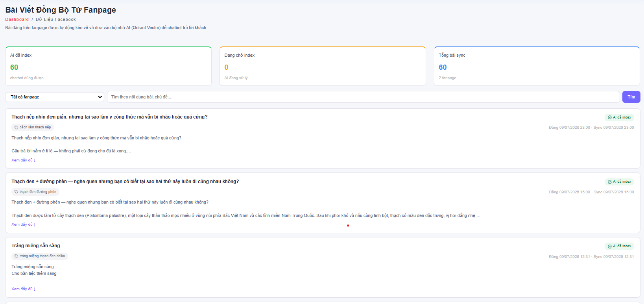Screen dimensions: 644x304
Task: Click tag icon beside tráng miệng thạch đen chiko
Action: point(17,256)
